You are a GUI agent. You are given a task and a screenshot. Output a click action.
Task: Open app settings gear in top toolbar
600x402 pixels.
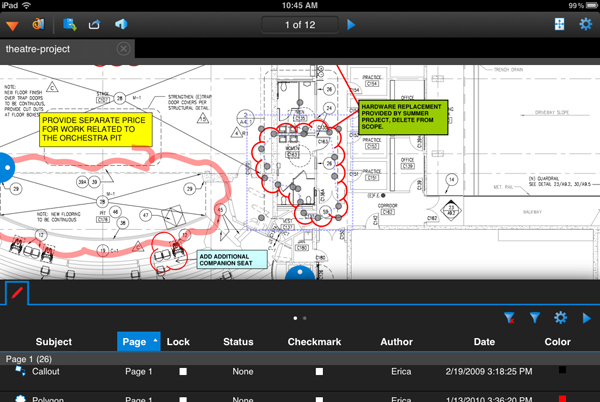pyautogui.click(x=586, y=24)
